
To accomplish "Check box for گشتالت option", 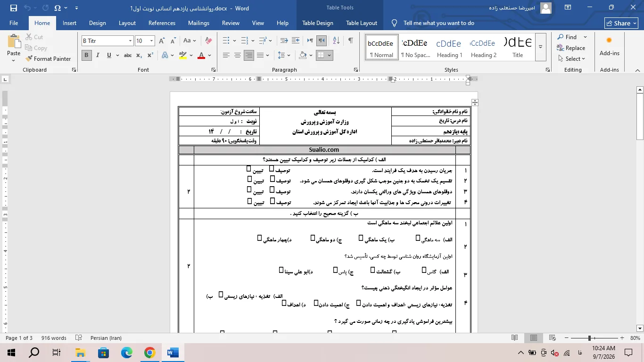I will (372, 270).
